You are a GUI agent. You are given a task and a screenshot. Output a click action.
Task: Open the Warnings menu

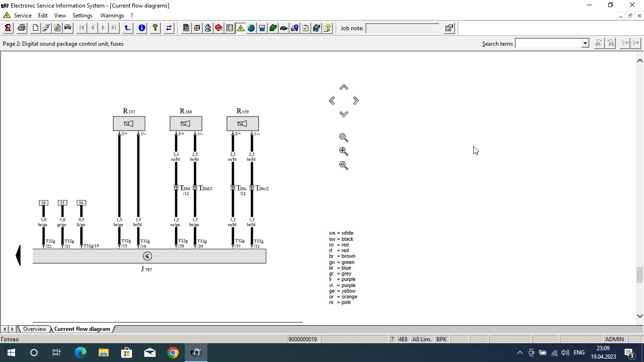[x=112, y=16]
